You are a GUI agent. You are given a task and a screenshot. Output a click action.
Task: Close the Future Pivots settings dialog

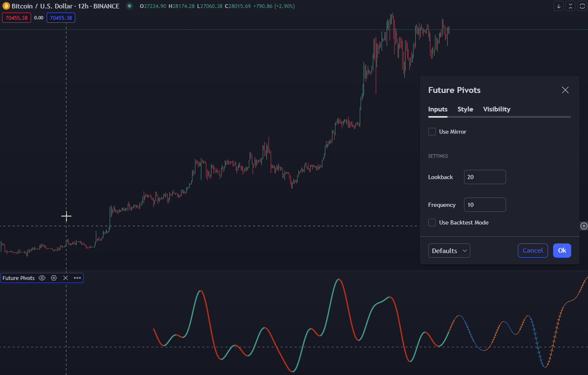pyautogui.click(x=565, y=90)
